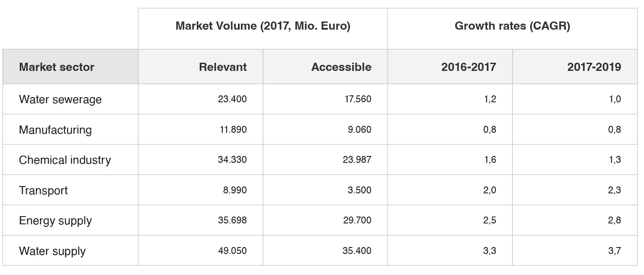Screen dimensions: 644x275
Task: Select the Transport row label
Action: click(43, 190)
